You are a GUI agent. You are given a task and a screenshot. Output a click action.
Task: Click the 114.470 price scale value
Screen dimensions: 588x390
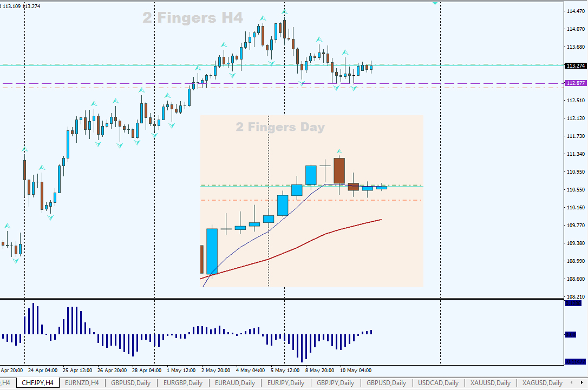pyautogui.click(x=576, y=11)
